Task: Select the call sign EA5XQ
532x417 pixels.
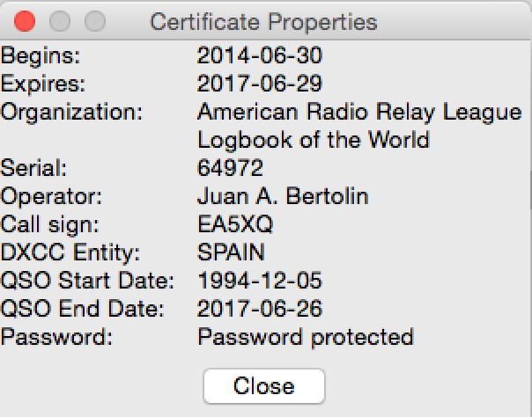Action: [235, 224]
